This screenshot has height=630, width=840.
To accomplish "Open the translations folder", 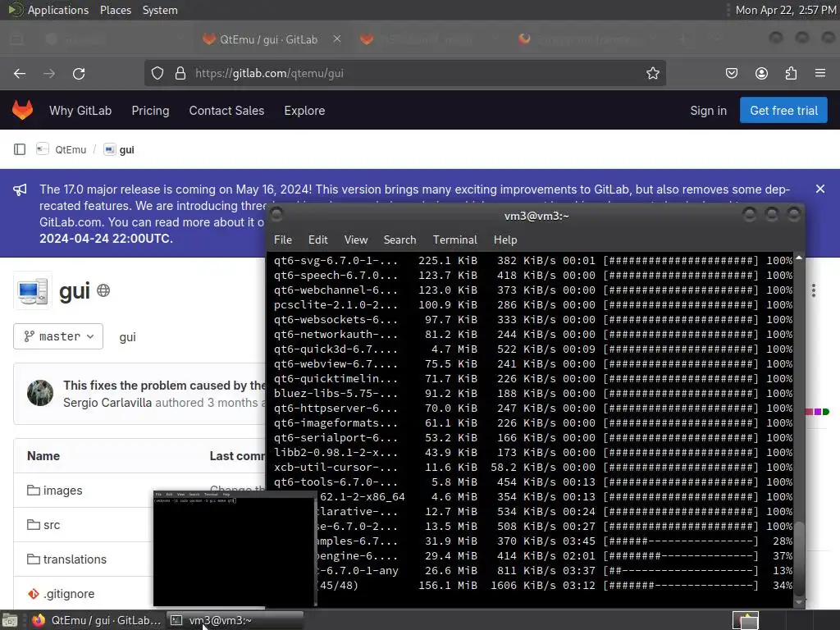I will [75, 559].
